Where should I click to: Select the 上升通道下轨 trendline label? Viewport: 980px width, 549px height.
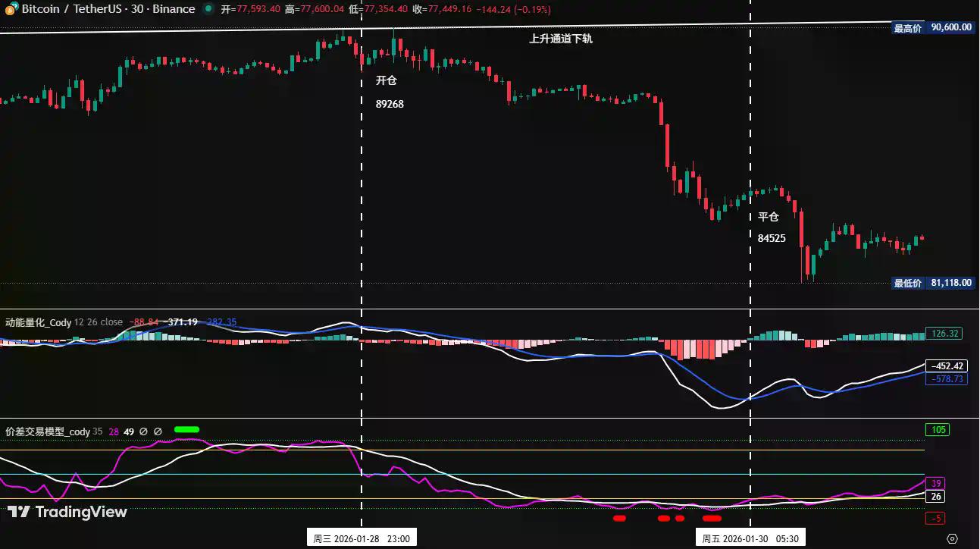(560, 39)
